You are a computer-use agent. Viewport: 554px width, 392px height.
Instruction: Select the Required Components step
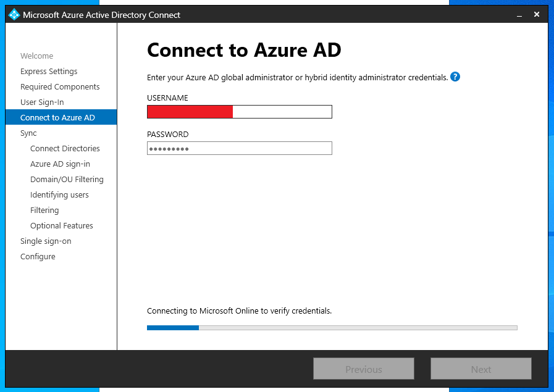[x=60, y=87]
